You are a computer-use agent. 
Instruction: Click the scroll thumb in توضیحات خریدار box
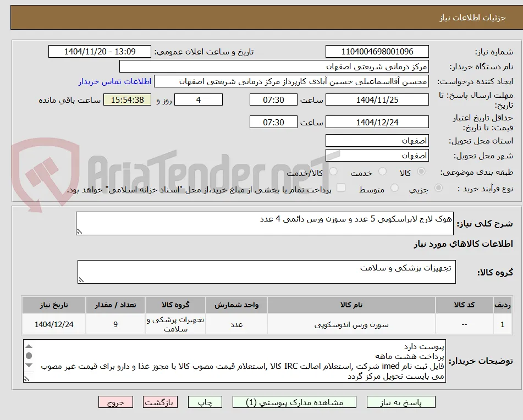pyautogui.click(x=29, y=356)
